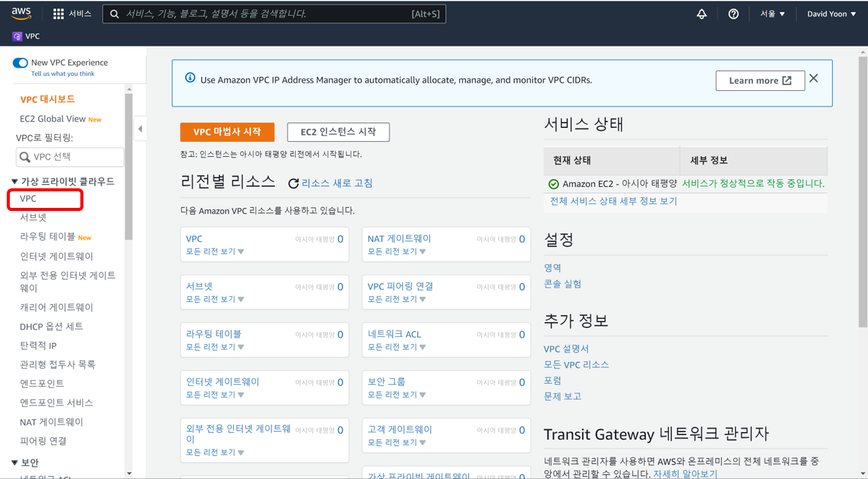This screenshot has width=868, height=479.
Task: Open 외부 전용 인터넷 게이트웨이 in sidebar
Action: click(x=67, y=282)
